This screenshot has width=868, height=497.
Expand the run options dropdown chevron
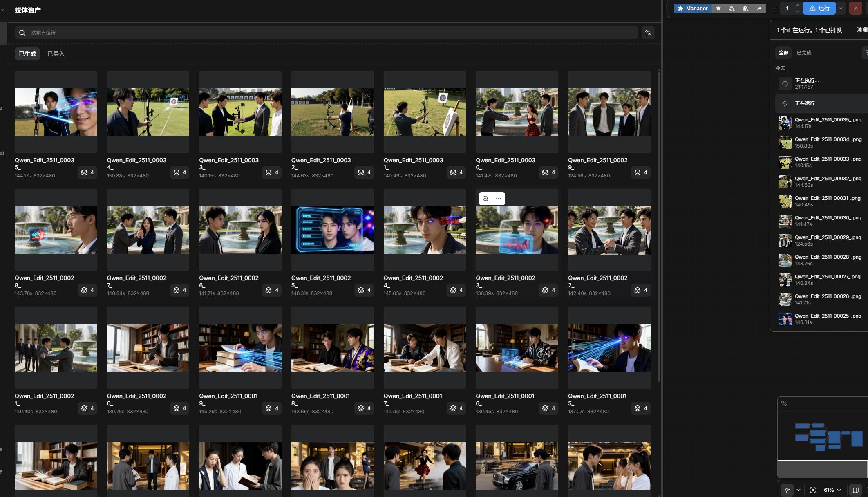(x=841, y=8)
